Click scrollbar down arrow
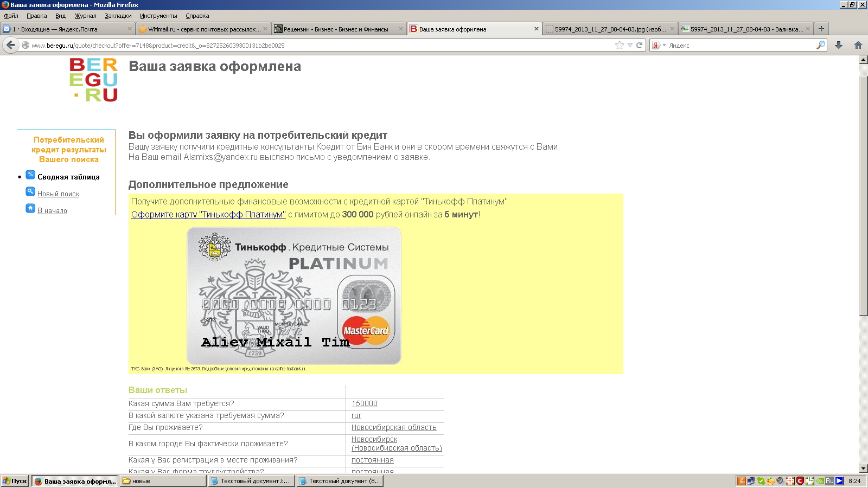Viewport: 868px width, 488px height. pyautogui.click(x=864, y=468)
